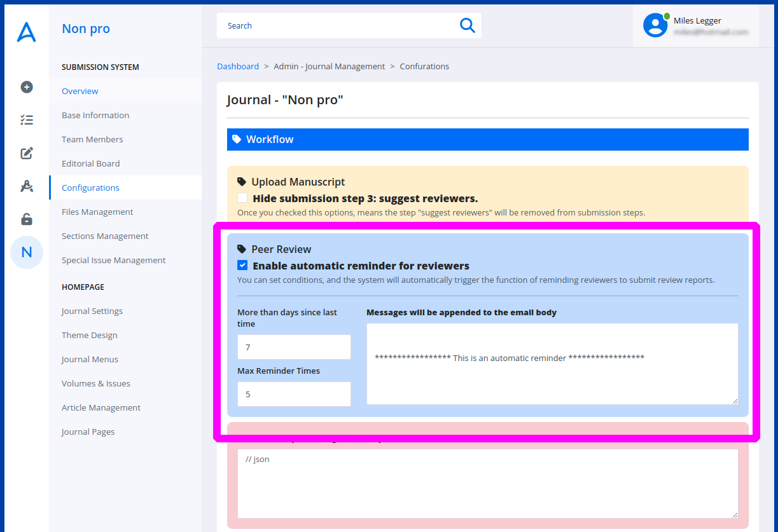Viewport: 778px width, 532px height.
Task: Select the drafting compass icon in left rail
Action: (x=27, y=186)
